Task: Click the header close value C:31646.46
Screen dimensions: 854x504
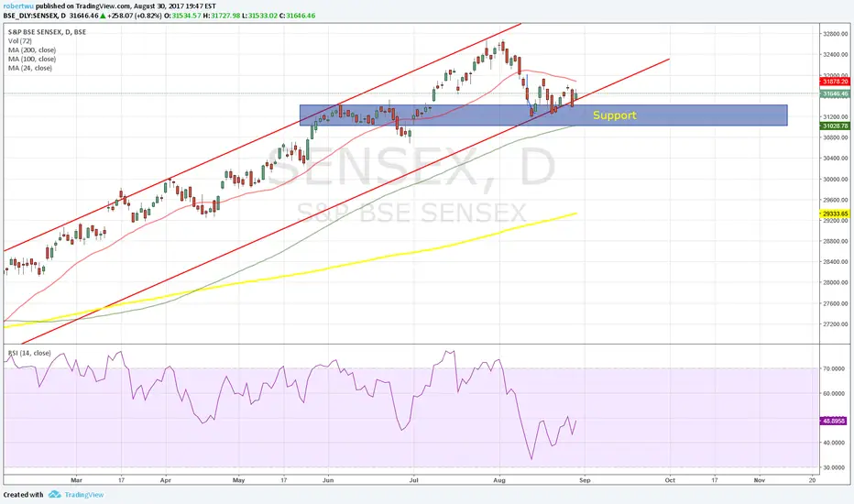Action: tap(298, 16)
